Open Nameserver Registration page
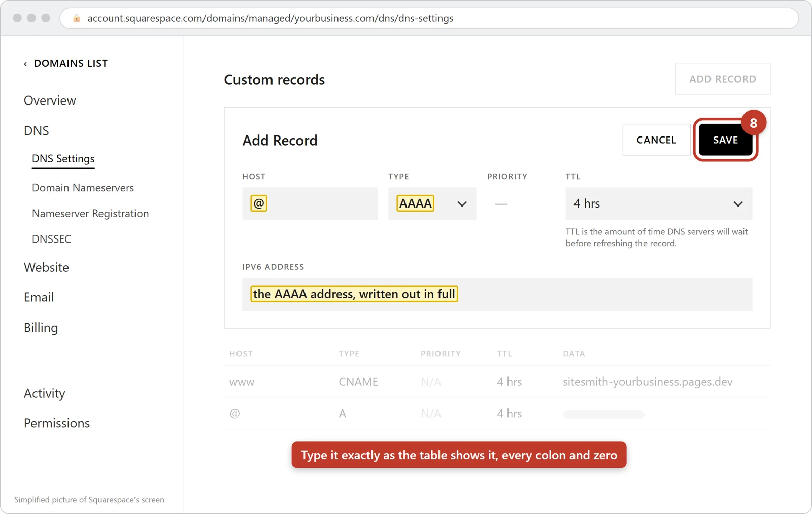 click(x=90, y=214)
